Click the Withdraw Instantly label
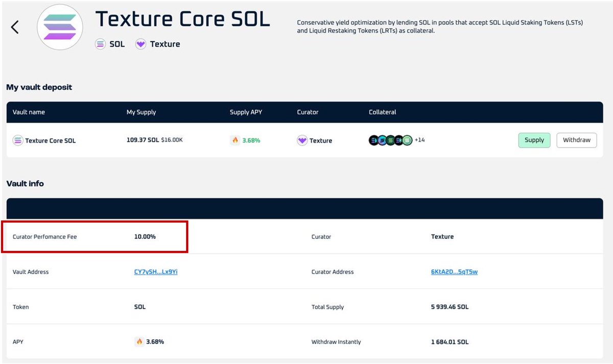The height and width of the screenshot is (364, 613). (336, 342)
